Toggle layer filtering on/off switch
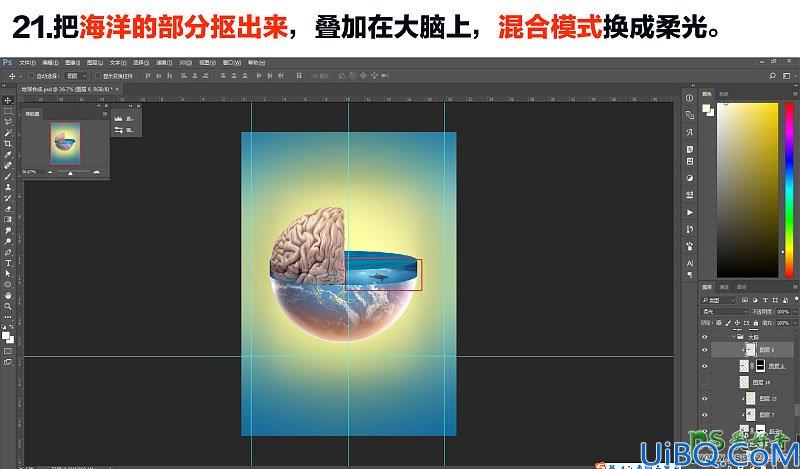The width and height of the screenshot is (800, 469). coord(796,299)
